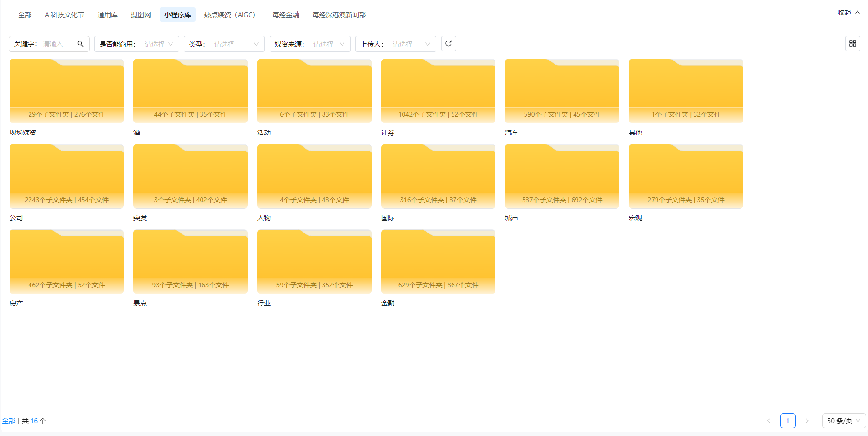This screenshot has width=868, height=436.
Task: Switch to the 每经深港澳新闻部 tab
Action: tap(339, 15)
